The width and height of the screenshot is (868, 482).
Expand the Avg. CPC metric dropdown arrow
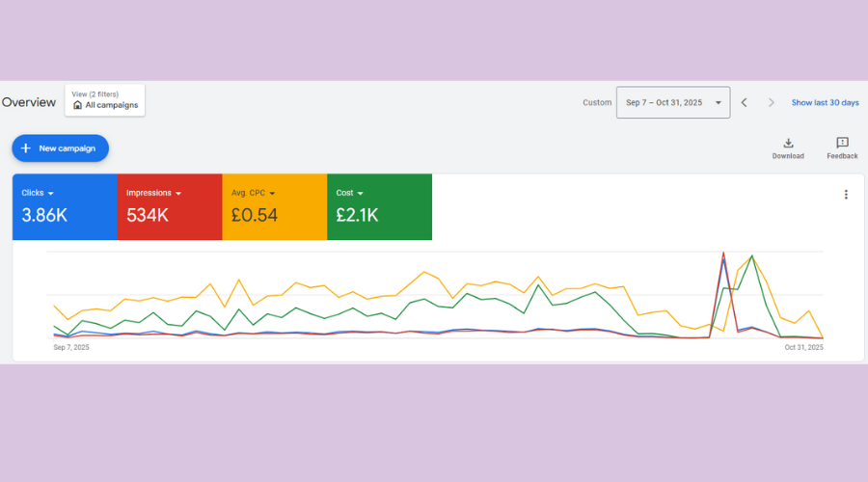click(x=272, y=193)
